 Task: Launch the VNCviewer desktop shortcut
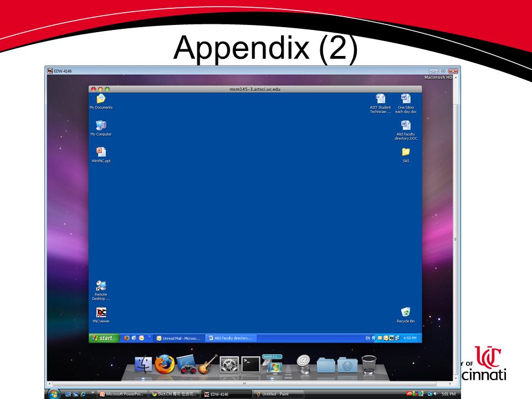pyautogui.click(x=101, y=315)
